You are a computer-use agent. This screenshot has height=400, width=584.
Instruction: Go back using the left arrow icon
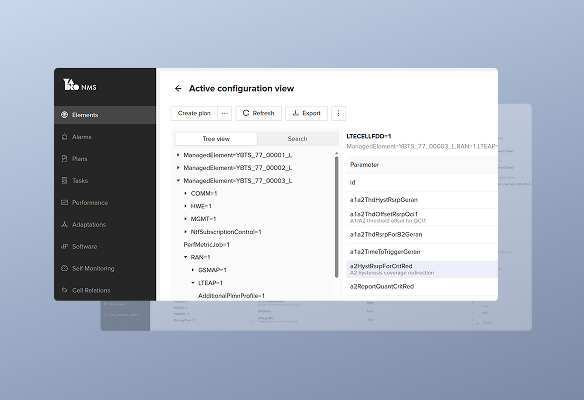[178, 89]
